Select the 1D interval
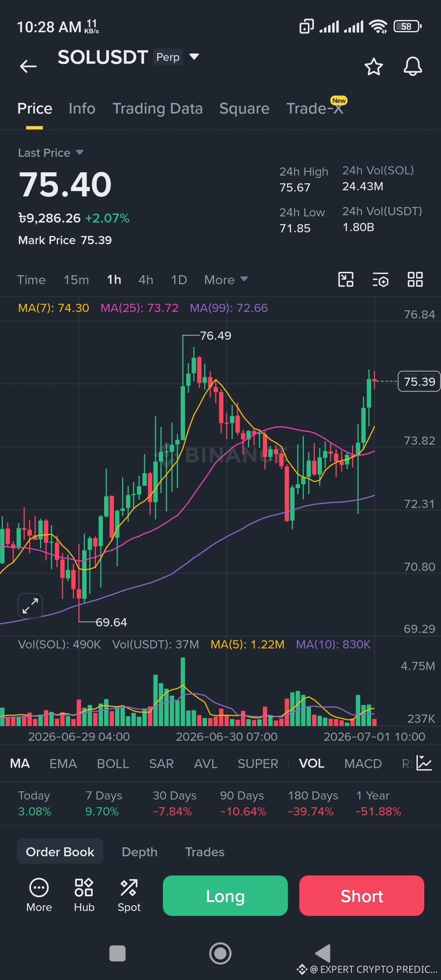 (179, 280)
